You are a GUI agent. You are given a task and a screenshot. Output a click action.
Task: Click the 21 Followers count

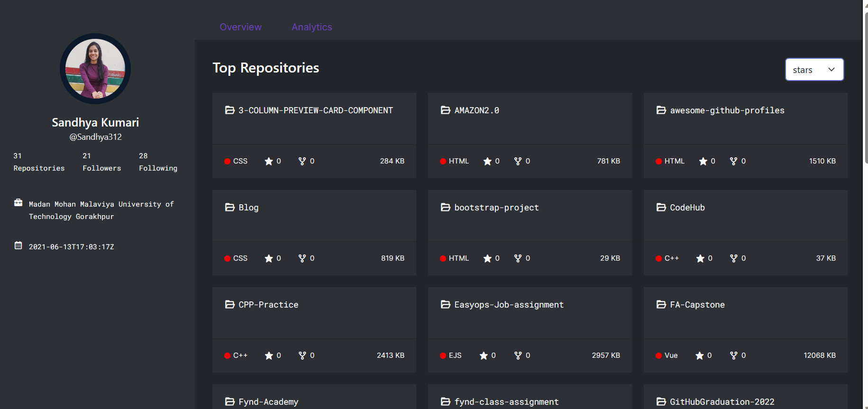click(101, 162)
